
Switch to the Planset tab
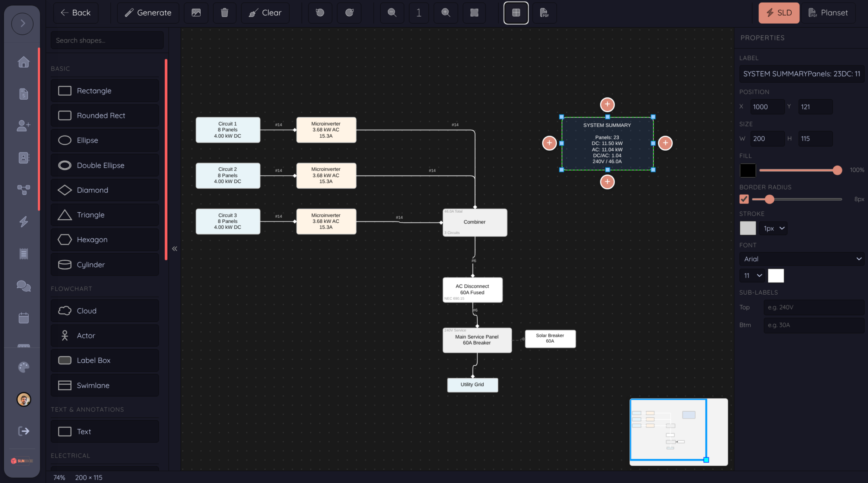(x=828, y=13)
